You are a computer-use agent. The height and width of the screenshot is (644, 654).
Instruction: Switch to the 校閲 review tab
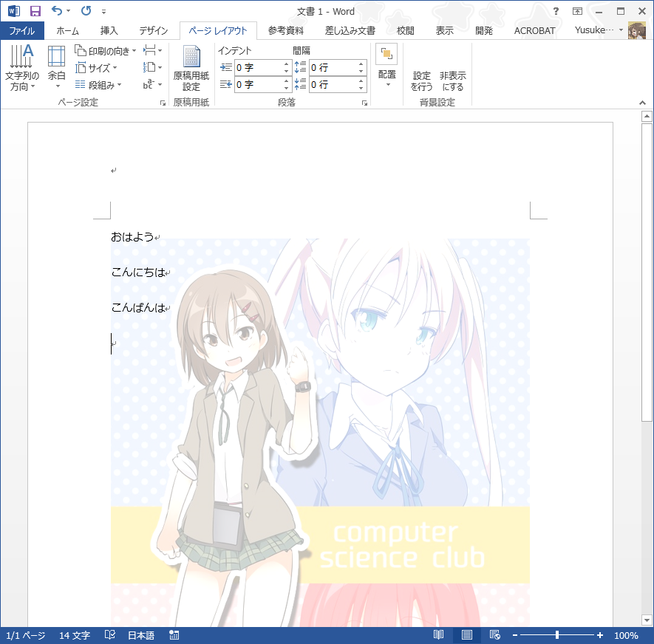[405, 30]
